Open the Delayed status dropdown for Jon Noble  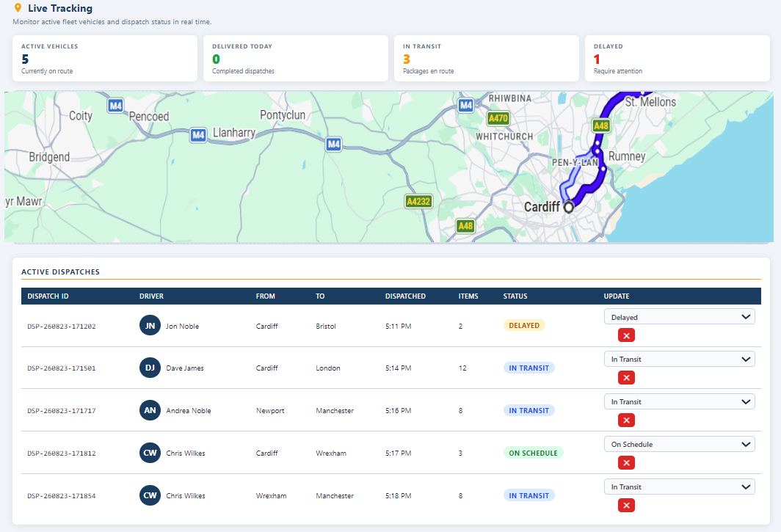tap(680, 317)
